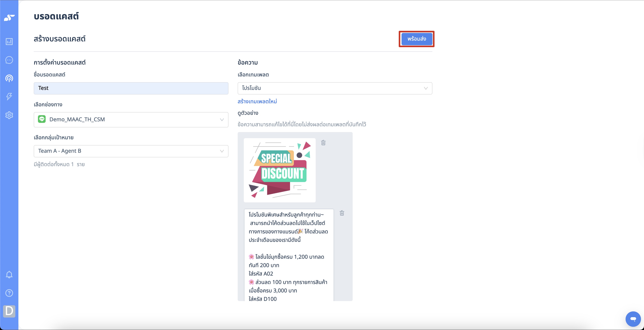644x330 pixels.
Task: Open the Demo_MAAC_TH_CSM channel dropdown
Action: pyautogui.click(x=131, y=120)
